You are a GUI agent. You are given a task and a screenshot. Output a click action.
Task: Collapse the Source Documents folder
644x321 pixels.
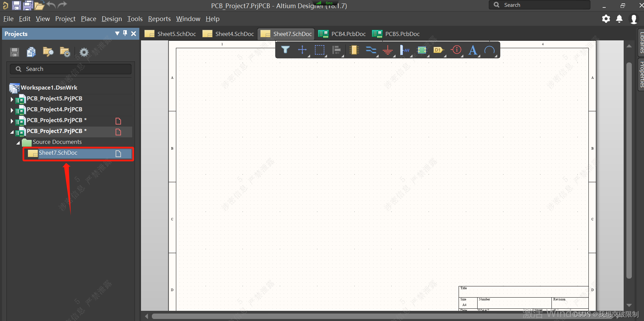tap(18, 143)
